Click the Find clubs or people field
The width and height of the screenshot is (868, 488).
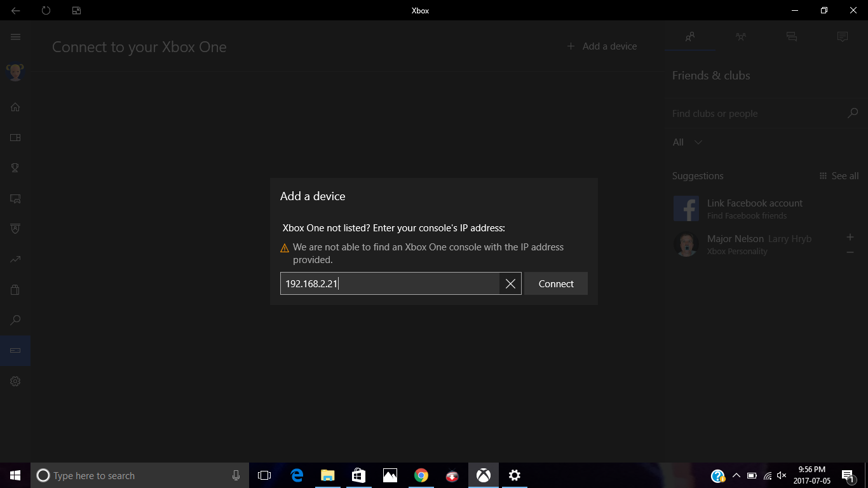tap(756, 114)
